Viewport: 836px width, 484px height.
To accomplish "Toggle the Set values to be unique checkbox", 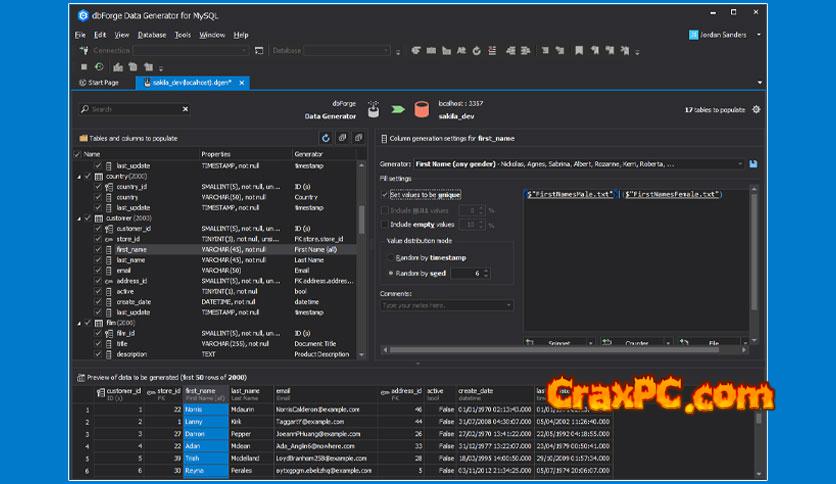I will point(384,195).
